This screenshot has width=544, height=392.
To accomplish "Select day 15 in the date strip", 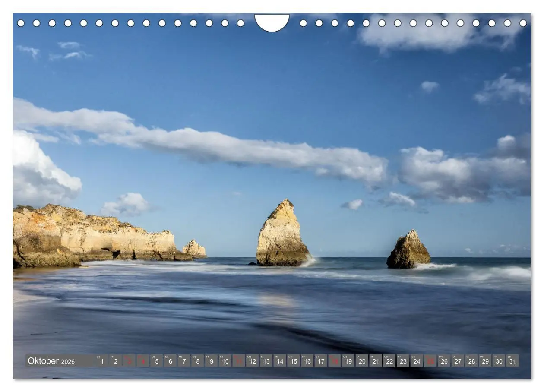I will point(293,361).
